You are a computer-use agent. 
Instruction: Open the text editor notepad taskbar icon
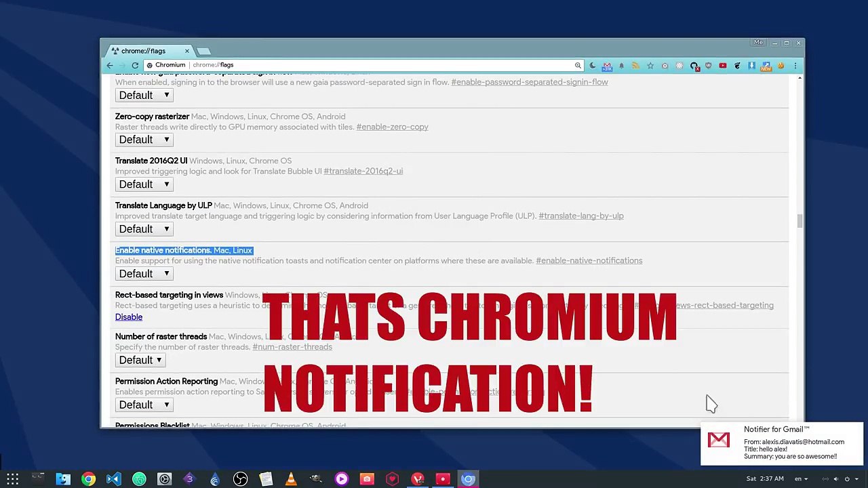pos(266,479)
